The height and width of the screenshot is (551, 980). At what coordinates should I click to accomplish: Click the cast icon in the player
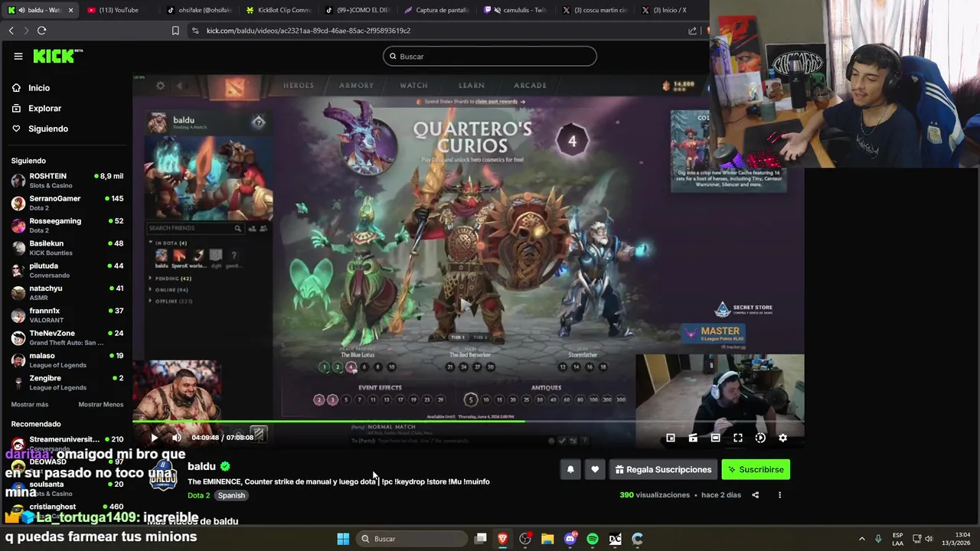point(692,438)
